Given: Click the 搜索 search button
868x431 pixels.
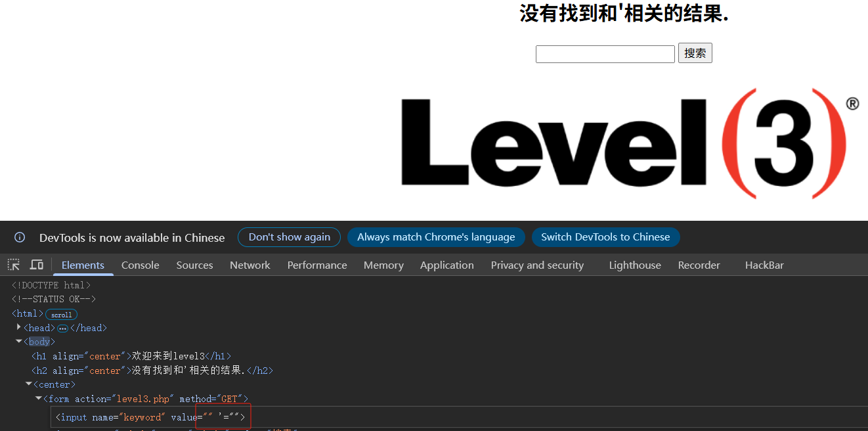Looking at the screenshot, I should click(x=695, y=53).
